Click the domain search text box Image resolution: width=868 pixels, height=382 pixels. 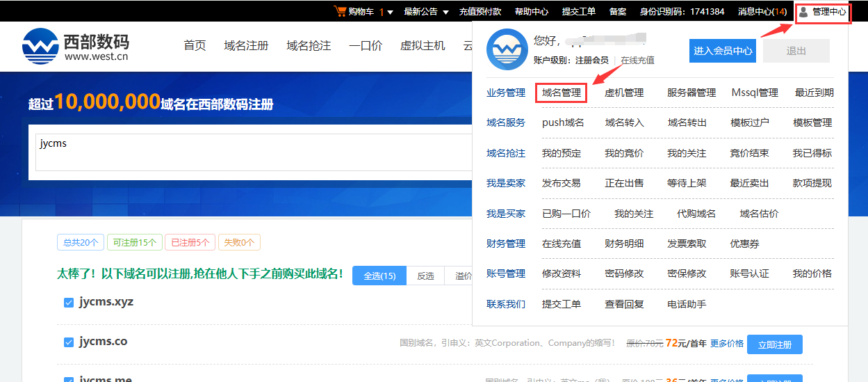[x=254, y=152]
